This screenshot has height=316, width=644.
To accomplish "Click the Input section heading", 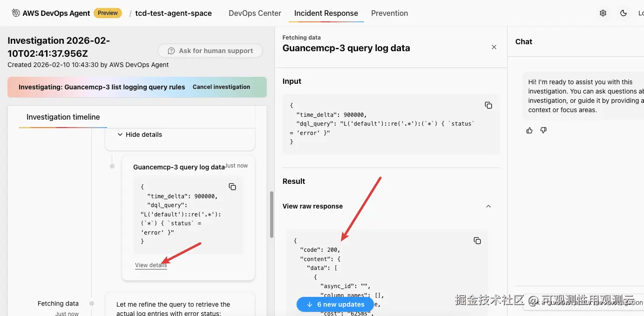I will [x=292, y=81].
